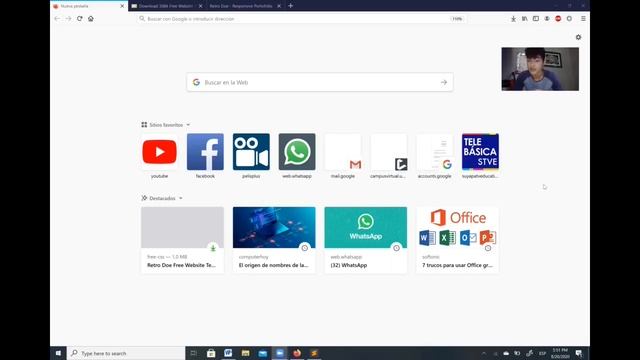Open the Zoom app on taskbar

(280, 353)
